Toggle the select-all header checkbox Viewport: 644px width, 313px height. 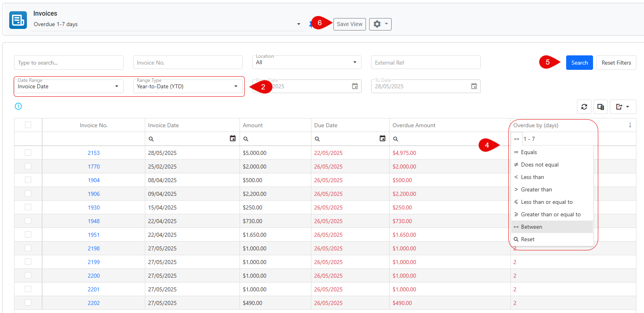[28, 125]
